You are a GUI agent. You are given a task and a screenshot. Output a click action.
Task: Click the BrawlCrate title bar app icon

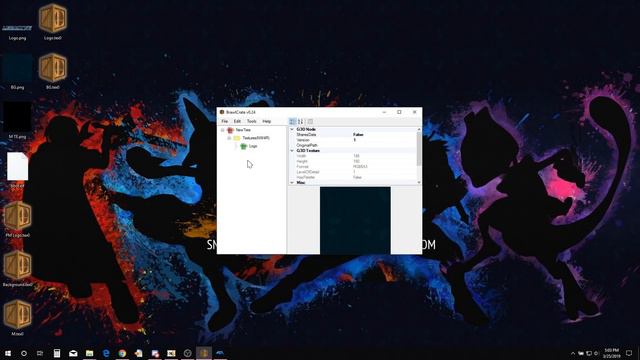[x=222, y=112]
